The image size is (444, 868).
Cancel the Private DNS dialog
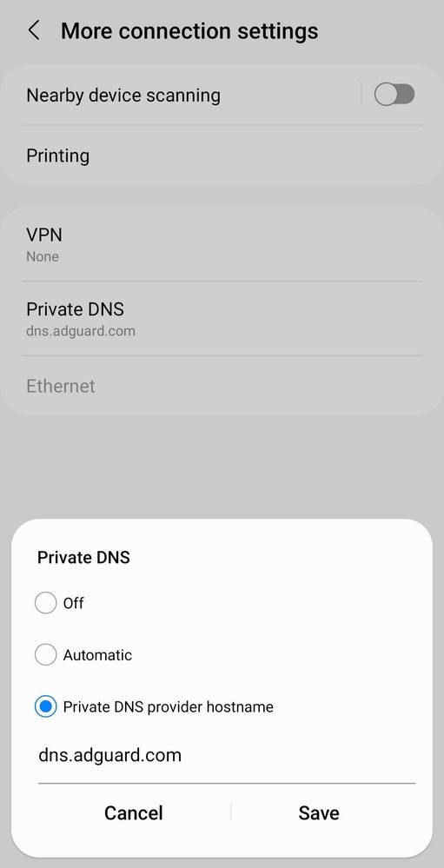pyautogui.click(x=134, y=812)
